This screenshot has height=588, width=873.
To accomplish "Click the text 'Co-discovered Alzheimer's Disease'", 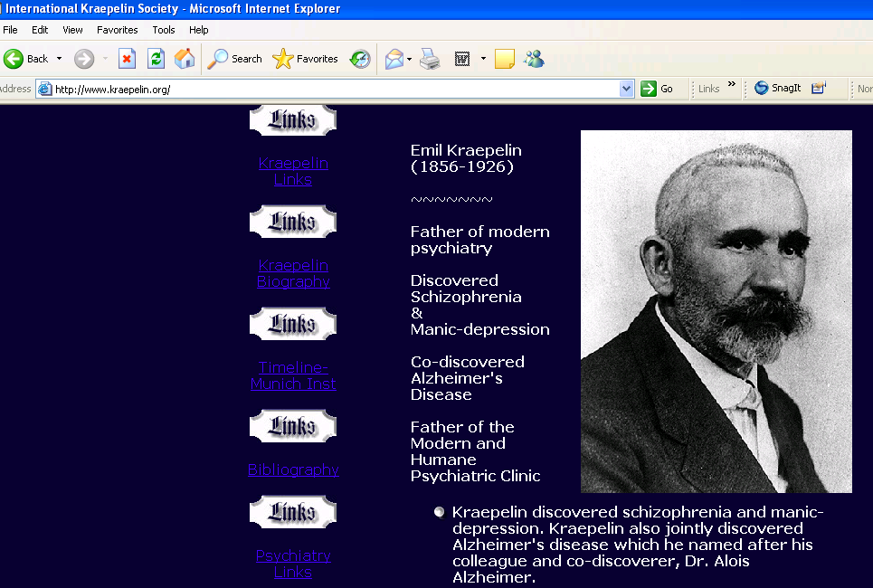I will 467,378.
